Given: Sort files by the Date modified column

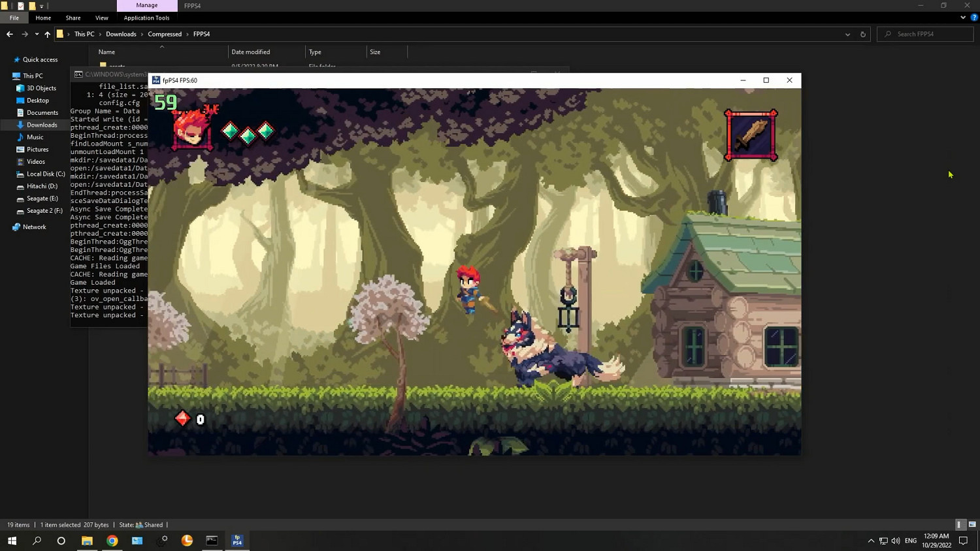Looking at the screenshot, I should (251, 52).
